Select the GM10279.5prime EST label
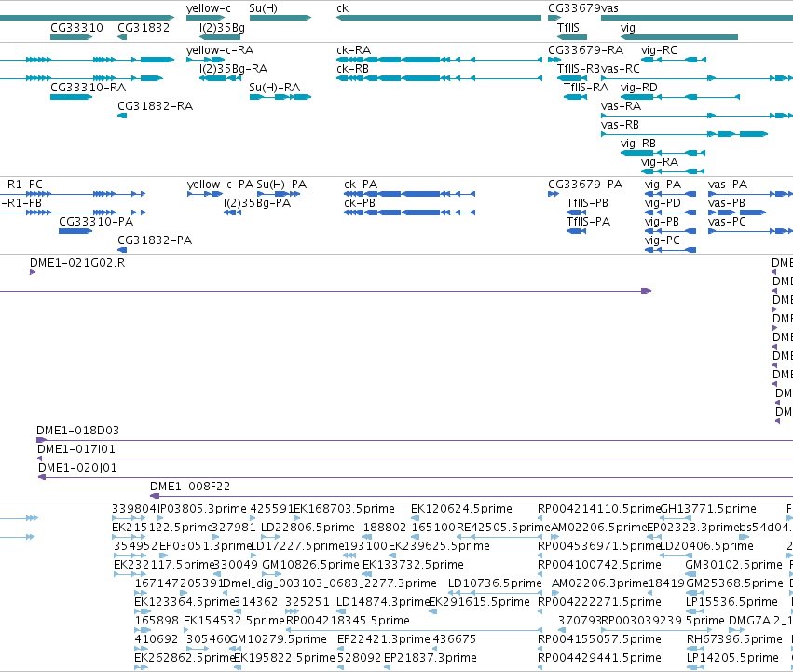 (x=279, y=640)
